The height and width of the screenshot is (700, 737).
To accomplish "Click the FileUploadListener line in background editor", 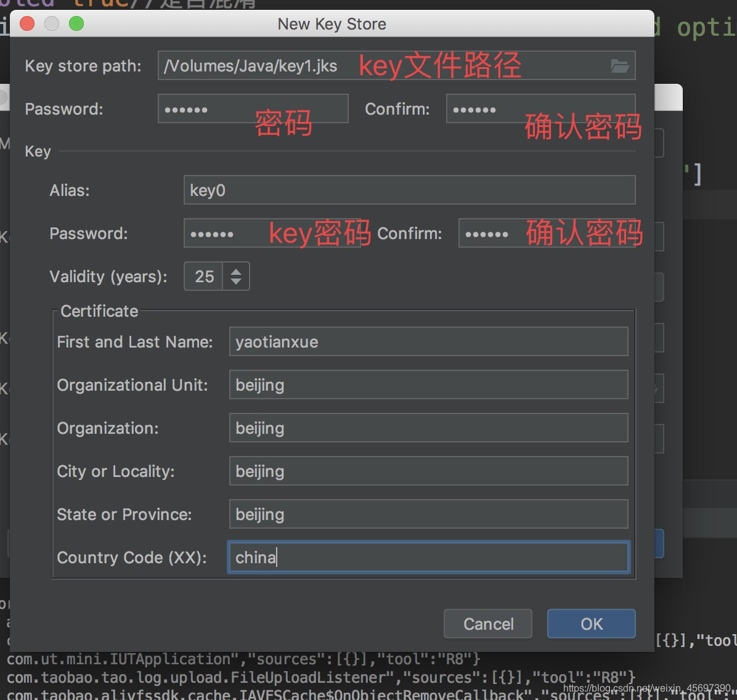I will point(320,677).
